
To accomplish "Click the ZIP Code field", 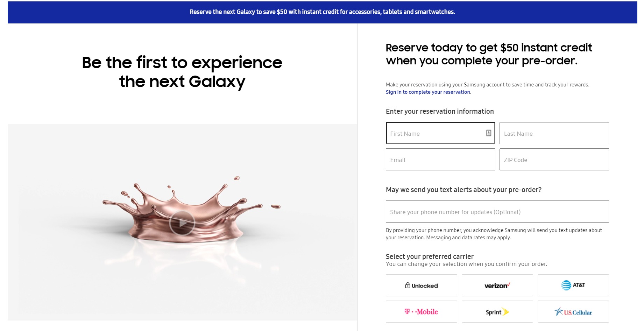I will 554,160.
